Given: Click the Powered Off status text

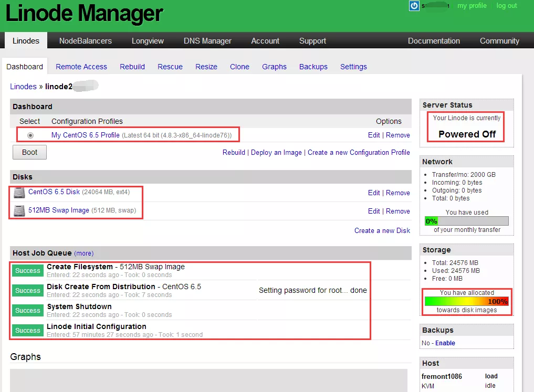Looking at the screenshot, I should (467, 134).
